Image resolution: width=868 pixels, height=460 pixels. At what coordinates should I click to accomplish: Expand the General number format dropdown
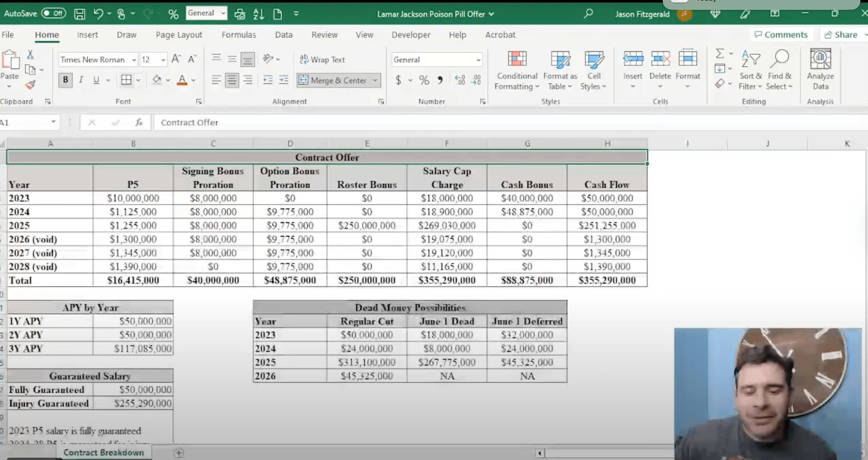478,60
